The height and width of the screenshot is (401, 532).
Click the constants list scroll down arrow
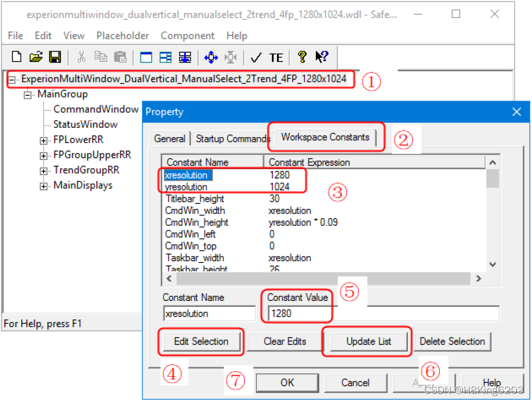[x=493, y=264]
